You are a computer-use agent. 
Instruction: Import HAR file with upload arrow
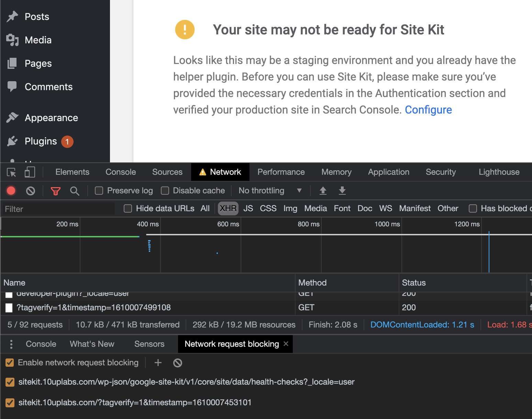click(323, 191)
